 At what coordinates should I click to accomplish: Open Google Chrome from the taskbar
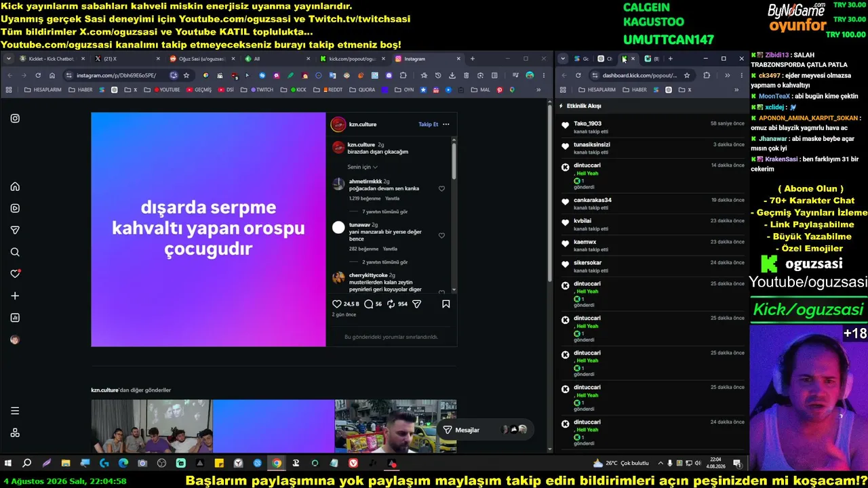[x=277, y=464]
